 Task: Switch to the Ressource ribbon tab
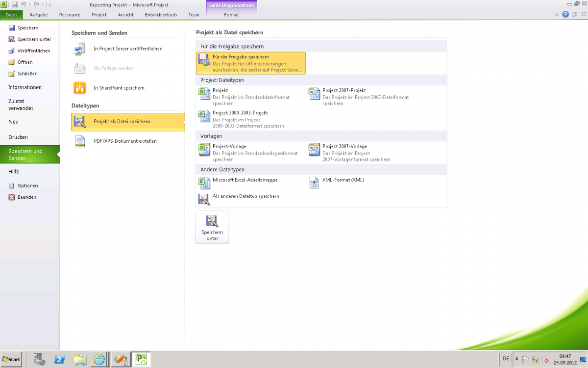tap(70, 15)
